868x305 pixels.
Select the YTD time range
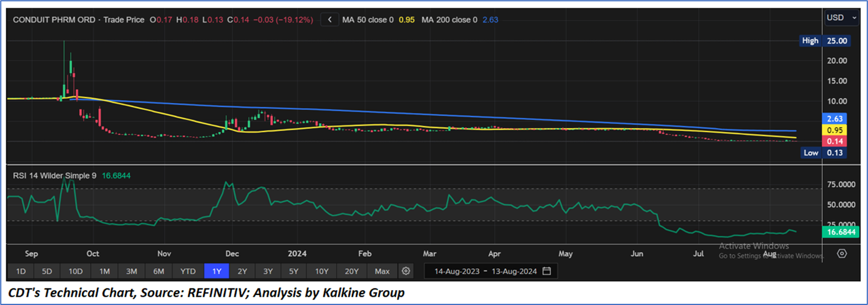[x=188, y=271]
